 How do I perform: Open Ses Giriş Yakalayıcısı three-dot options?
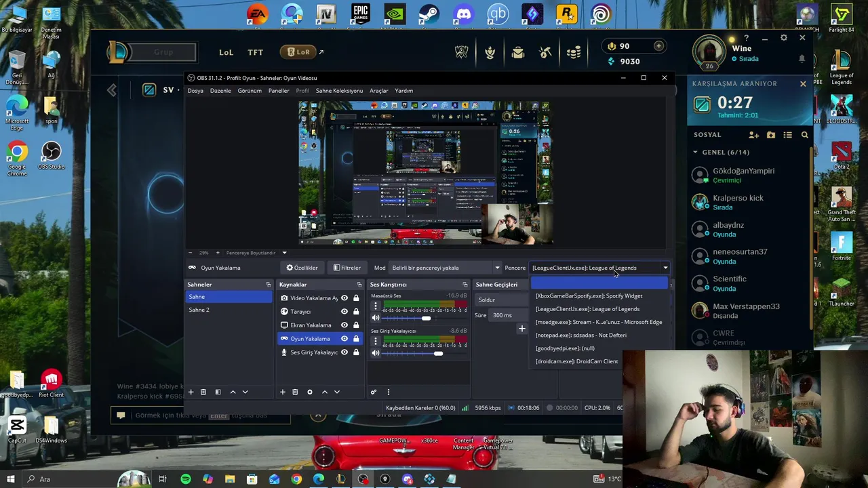point(375,342)
